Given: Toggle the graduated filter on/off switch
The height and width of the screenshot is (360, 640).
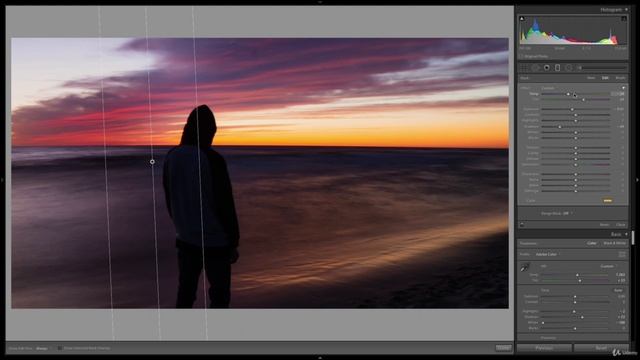Looking at the screenshot, I should coord(522,224).
